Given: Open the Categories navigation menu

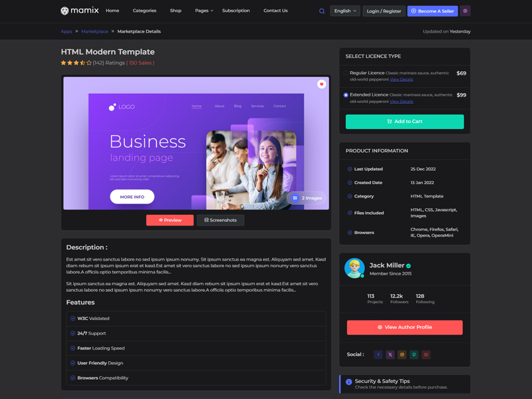Looking at the screenshot, I should (x=144, y=11).
